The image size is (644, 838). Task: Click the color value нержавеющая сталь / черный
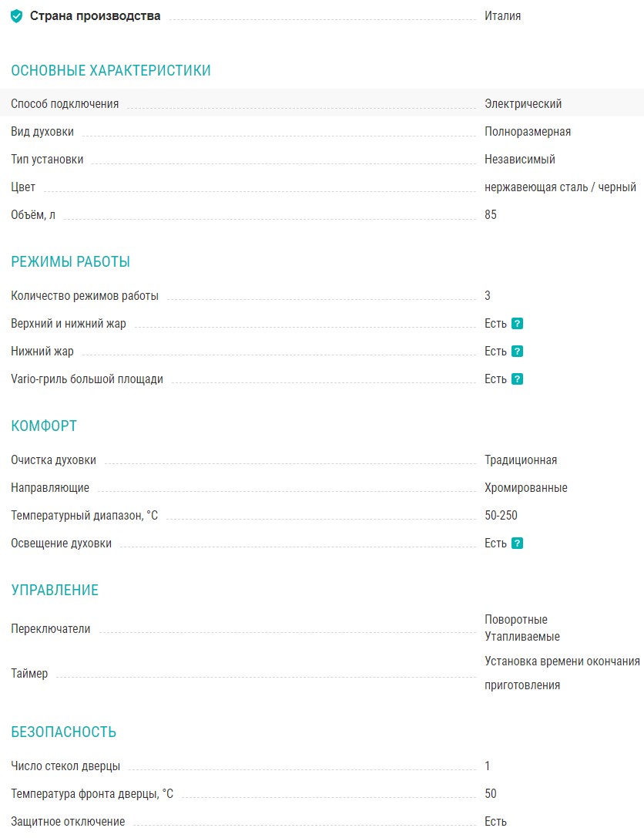(x=560, y=187)
